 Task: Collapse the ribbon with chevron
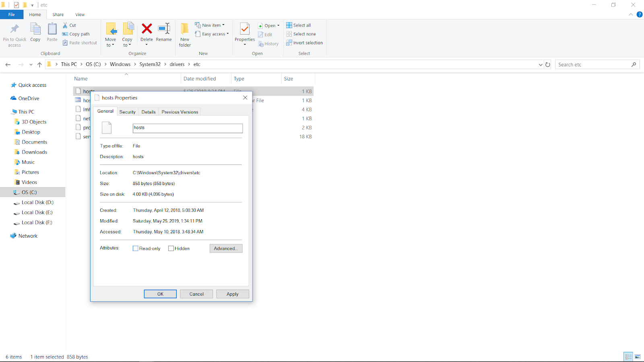631,14
